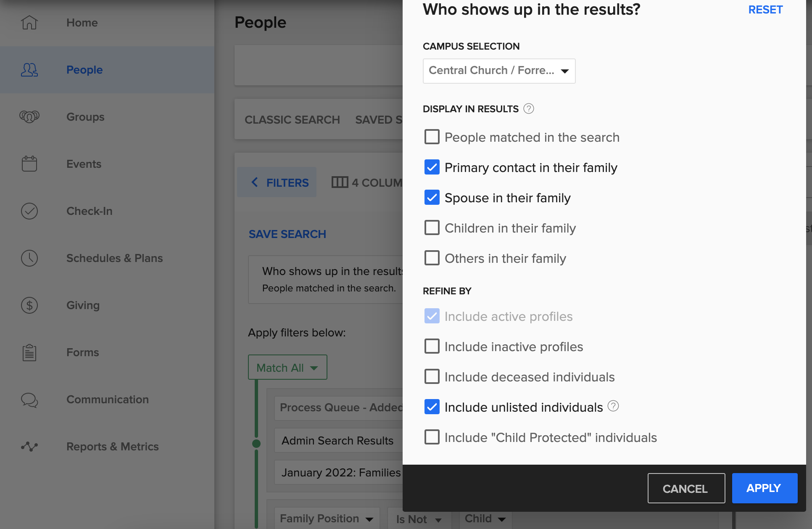Select the People section in sidebar
Viewport: 812px width, 529px height.
[84, 70]
